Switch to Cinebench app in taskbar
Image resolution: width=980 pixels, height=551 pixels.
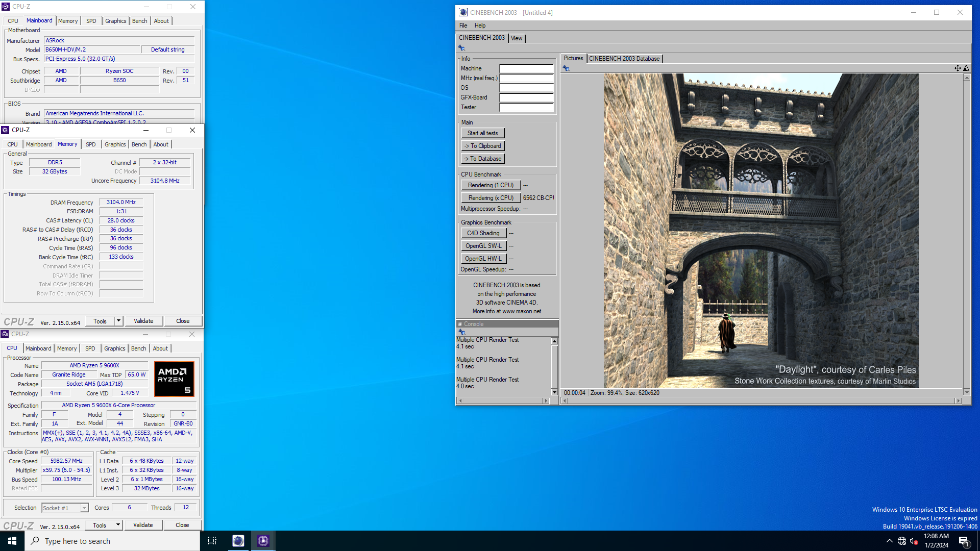pos(238,541)
